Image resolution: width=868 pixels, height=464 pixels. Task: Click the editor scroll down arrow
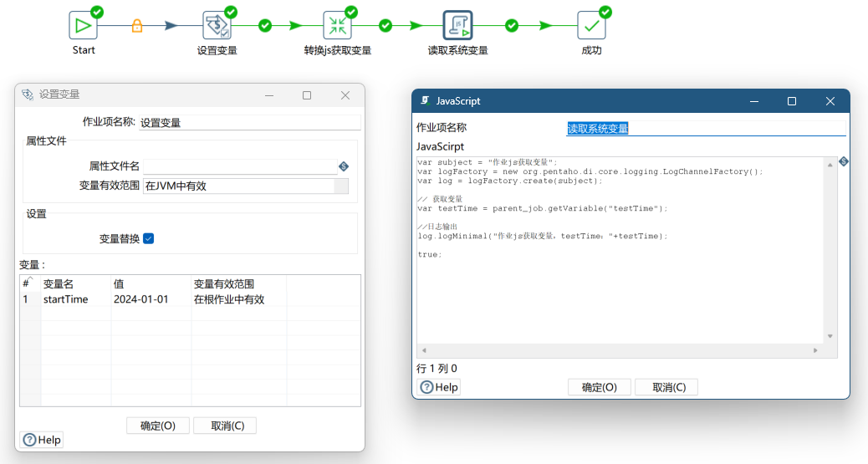tap(830, 336)
